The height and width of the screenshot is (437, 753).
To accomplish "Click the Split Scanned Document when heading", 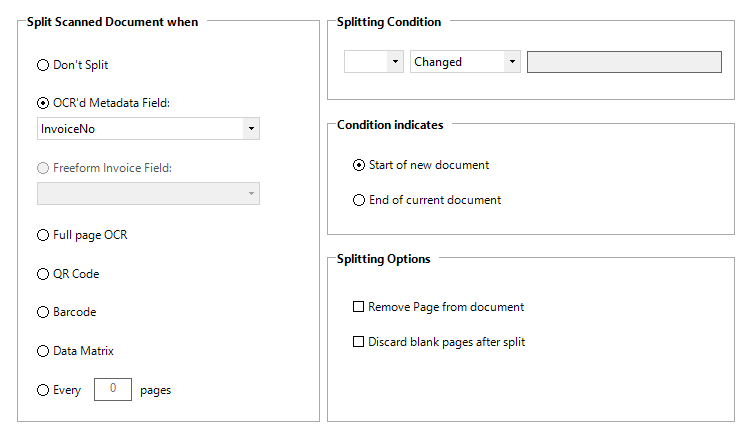I will coord(112,22).
